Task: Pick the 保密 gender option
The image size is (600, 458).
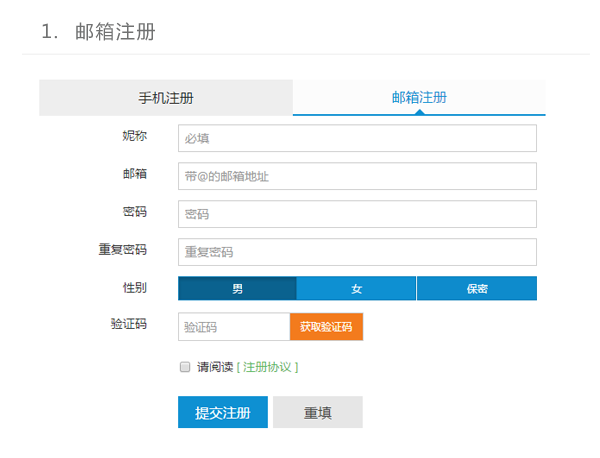Action: coord(476,289)
